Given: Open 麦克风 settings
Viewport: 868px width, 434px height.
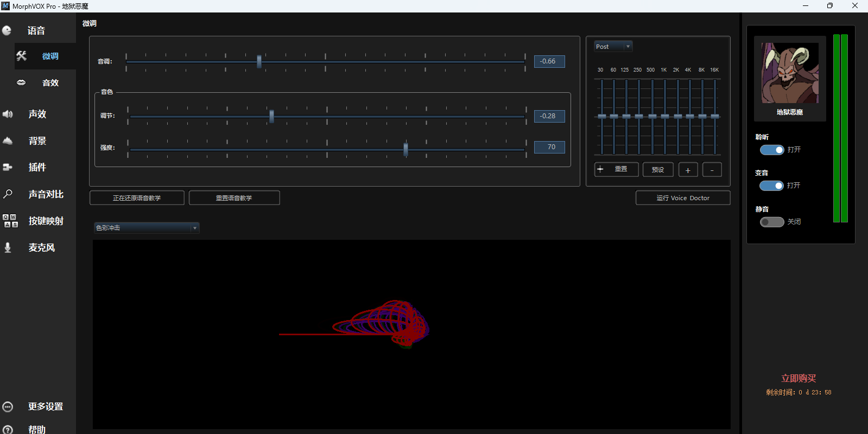Looking at the screenshot, I should 42,247.
